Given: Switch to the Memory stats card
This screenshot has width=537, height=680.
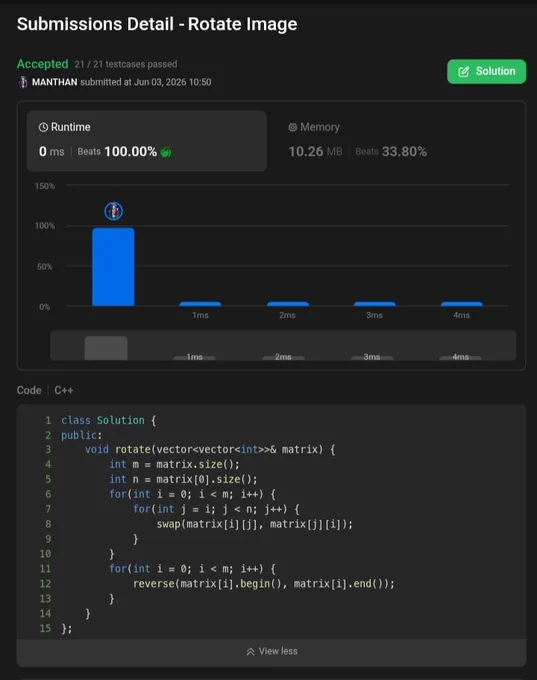Looking at the screenshot, I should [x=396, y=141].
